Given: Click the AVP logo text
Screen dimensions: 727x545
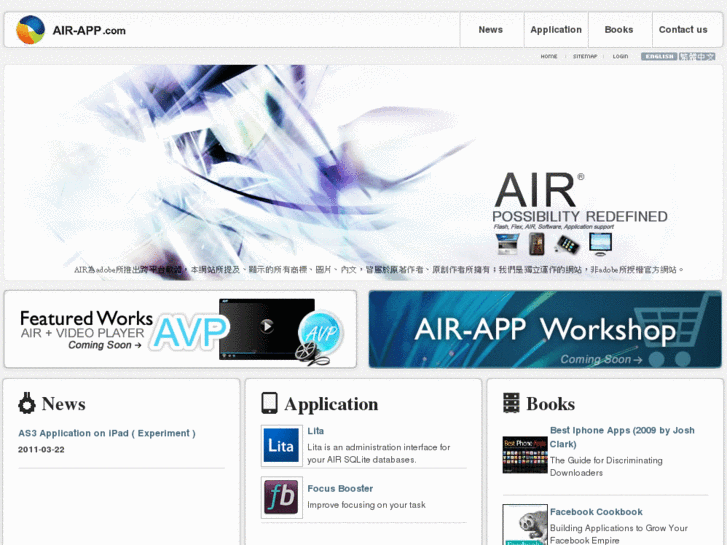Looking at the screenshot, I should click(x=191, y=332).
